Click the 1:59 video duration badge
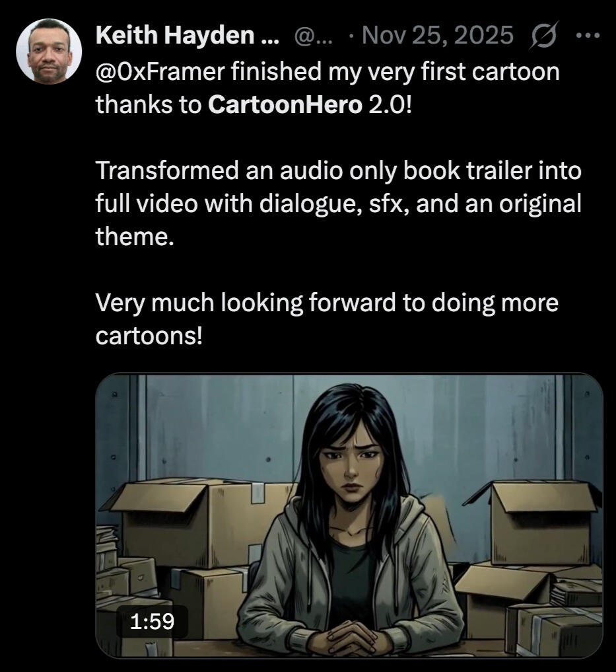Screen dimensions: 616x672 152,621
